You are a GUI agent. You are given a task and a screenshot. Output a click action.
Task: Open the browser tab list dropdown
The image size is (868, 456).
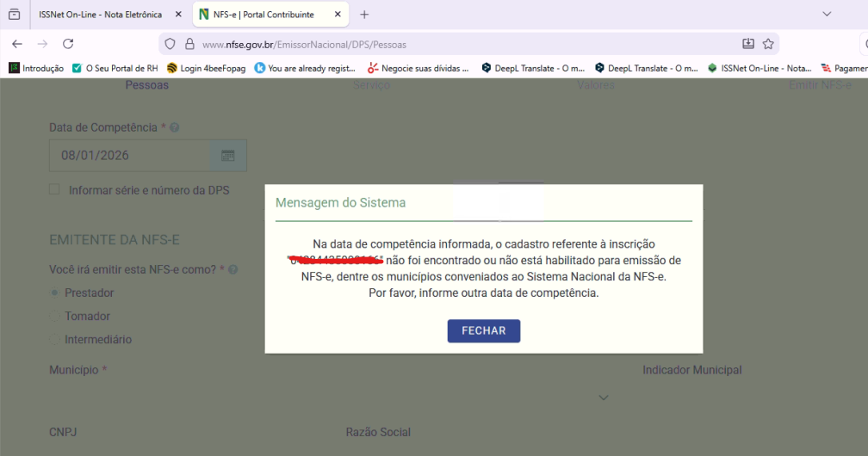tap(828, 15)
